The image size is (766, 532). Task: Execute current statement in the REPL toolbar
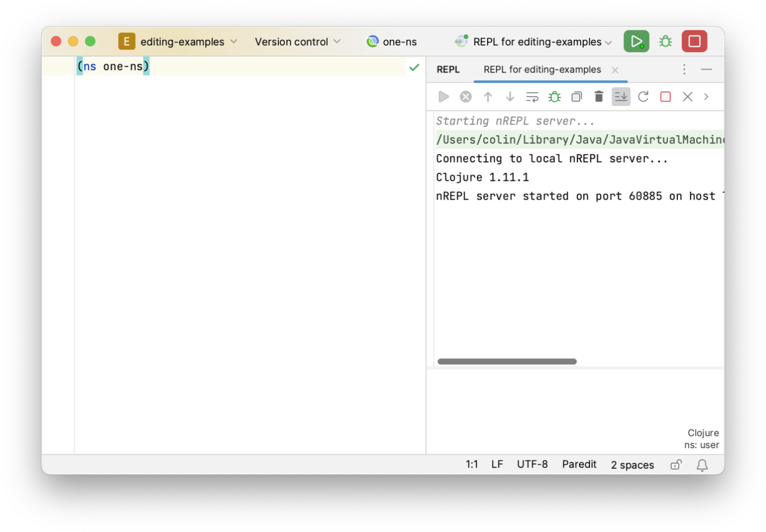click(x=443, y=97)
